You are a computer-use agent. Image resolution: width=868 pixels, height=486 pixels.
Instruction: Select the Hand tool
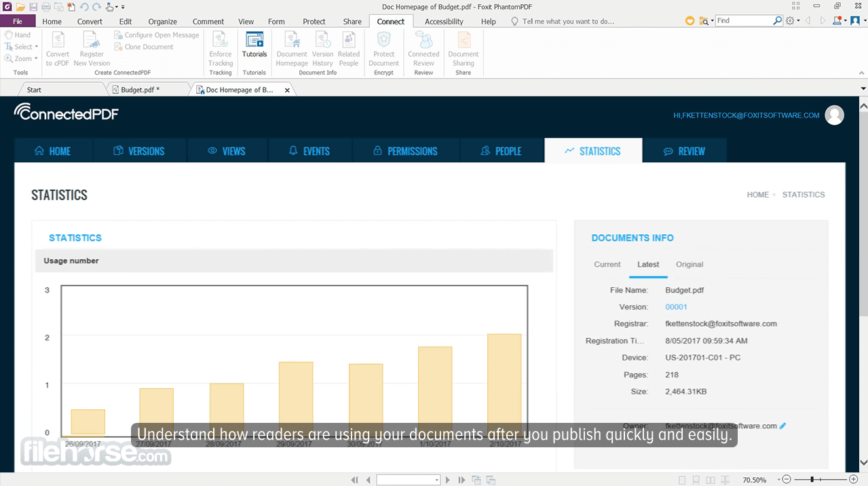point(18,35)
